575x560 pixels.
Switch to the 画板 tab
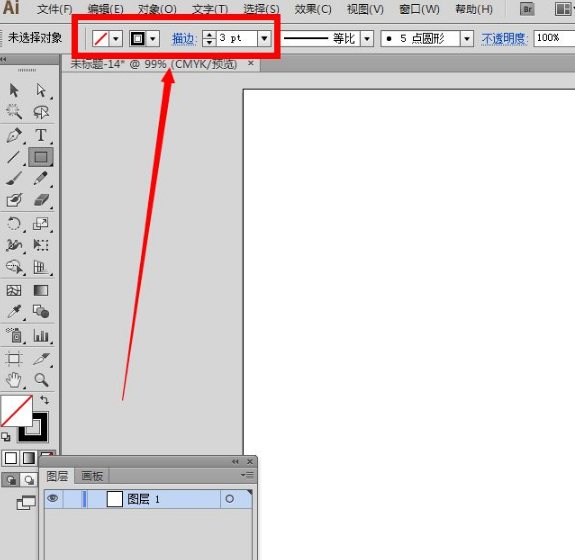[92, 476]
